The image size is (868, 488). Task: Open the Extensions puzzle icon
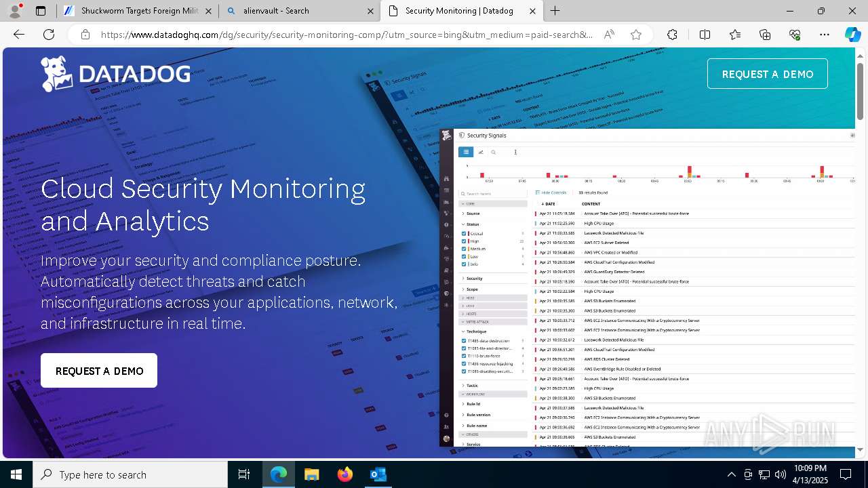[x=672, y=35]
